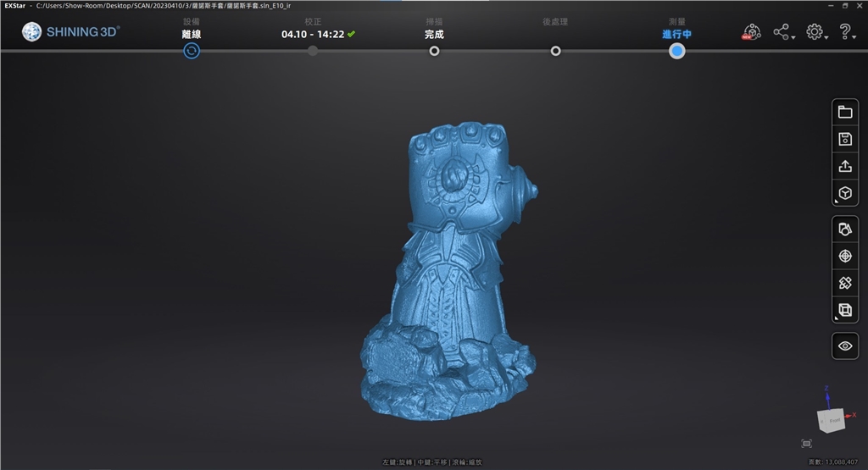This screenshot has width=868, height=470.
Task: Go to the 校正 calibration step
Action: click(313, 51)
